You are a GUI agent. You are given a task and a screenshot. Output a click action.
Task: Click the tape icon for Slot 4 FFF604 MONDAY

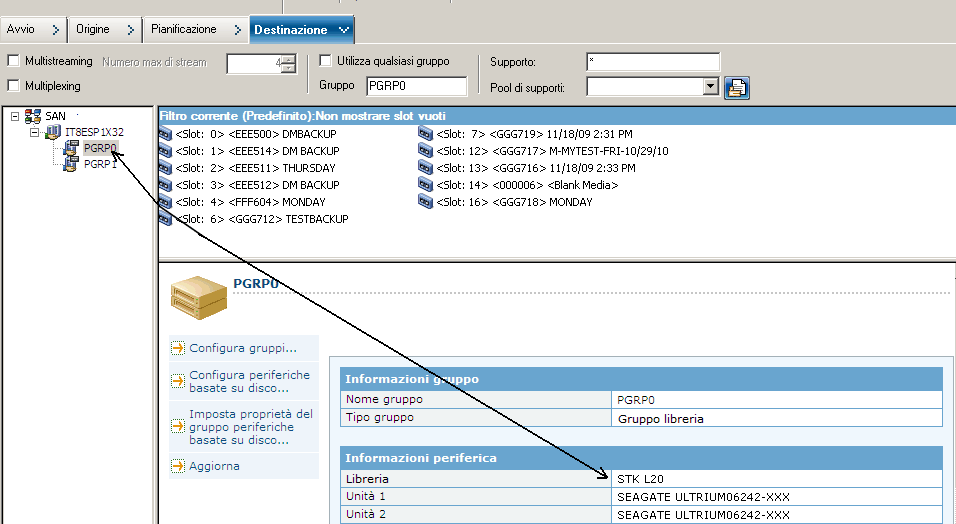click(x=165, y=202)
